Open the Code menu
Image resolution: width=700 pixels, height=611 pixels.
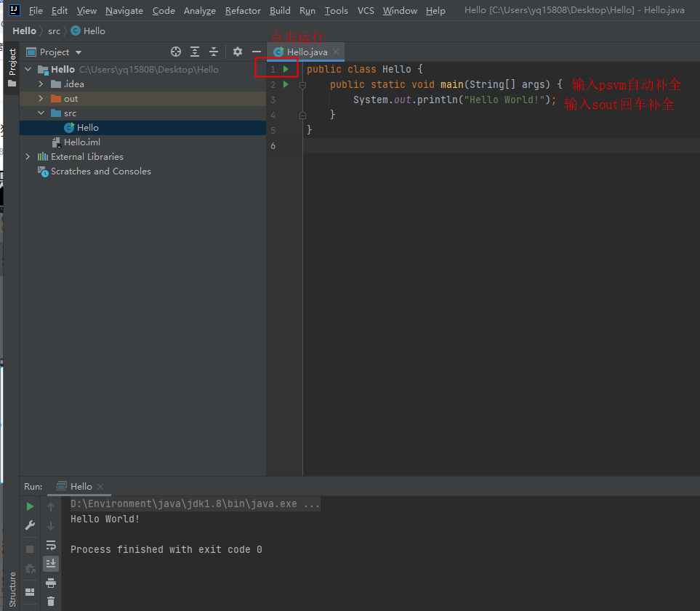point(164,10)
